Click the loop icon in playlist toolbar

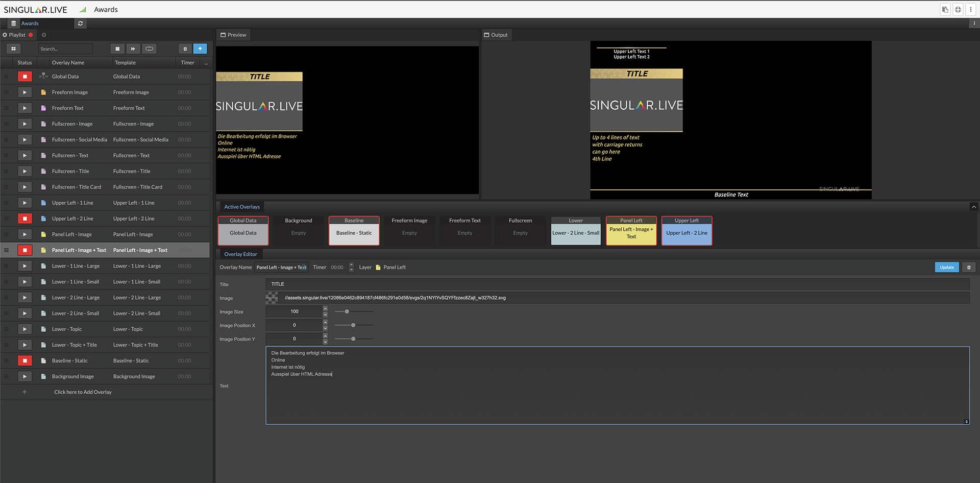pos(149,49)
